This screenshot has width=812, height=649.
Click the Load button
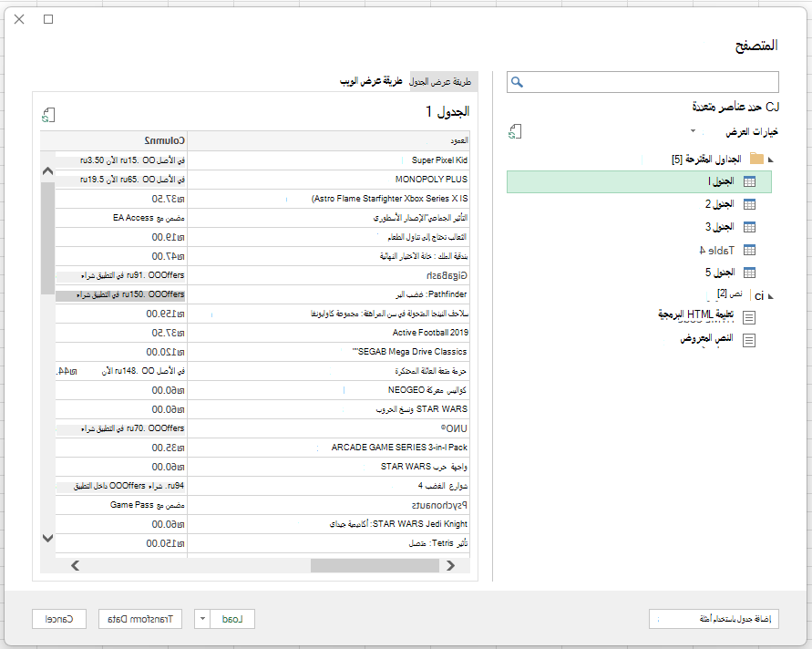coord(232,618)
